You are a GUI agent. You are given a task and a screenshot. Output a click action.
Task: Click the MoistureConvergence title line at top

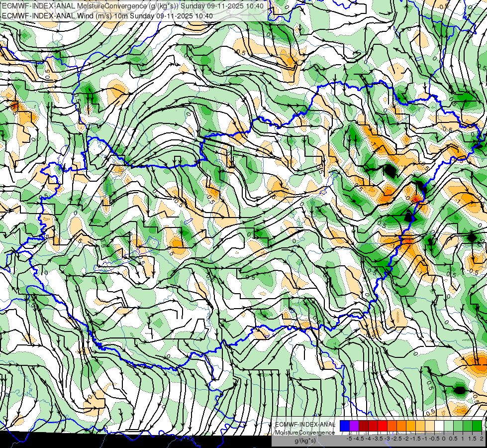[x=133, y=6]
